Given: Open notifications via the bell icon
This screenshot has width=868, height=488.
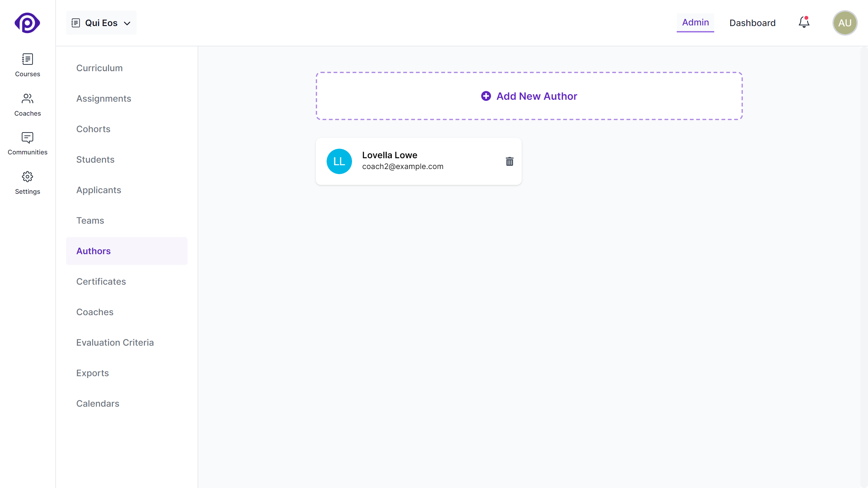Looking at the screenshot, I should click(x=804, y=22).
